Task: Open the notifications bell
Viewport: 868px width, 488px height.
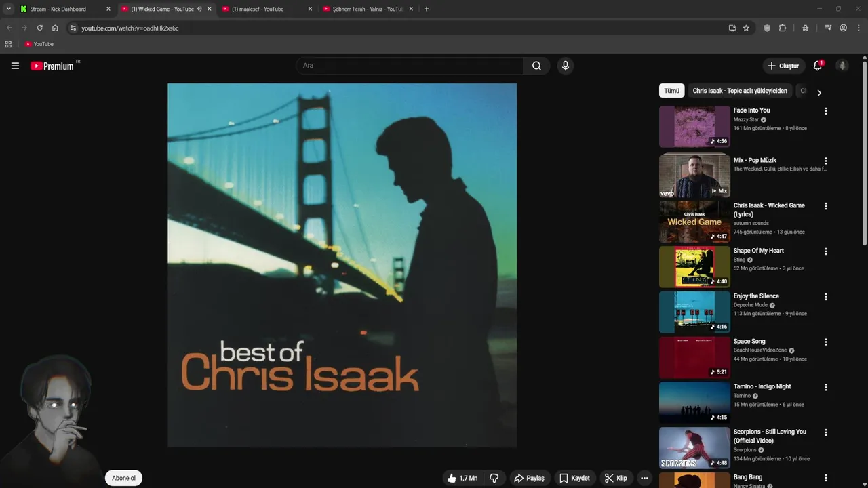Action: tap(818, 66)
